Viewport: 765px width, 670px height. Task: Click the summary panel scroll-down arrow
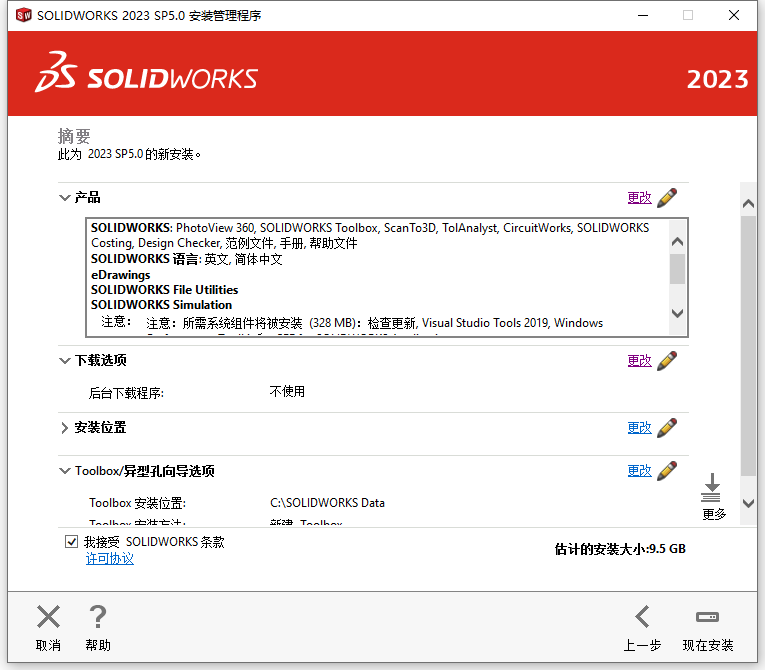(x=748, y=503)
